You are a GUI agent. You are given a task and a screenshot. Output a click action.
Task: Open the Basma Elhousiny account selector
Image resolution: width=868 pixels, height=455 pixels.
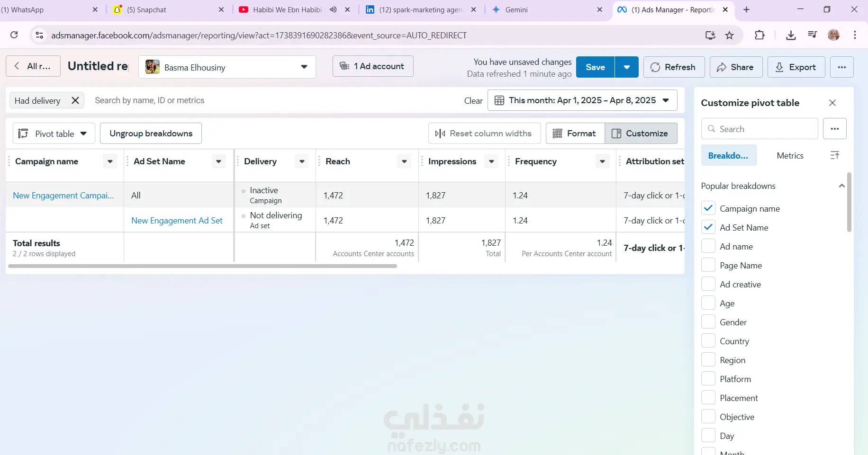pos(227,67)
